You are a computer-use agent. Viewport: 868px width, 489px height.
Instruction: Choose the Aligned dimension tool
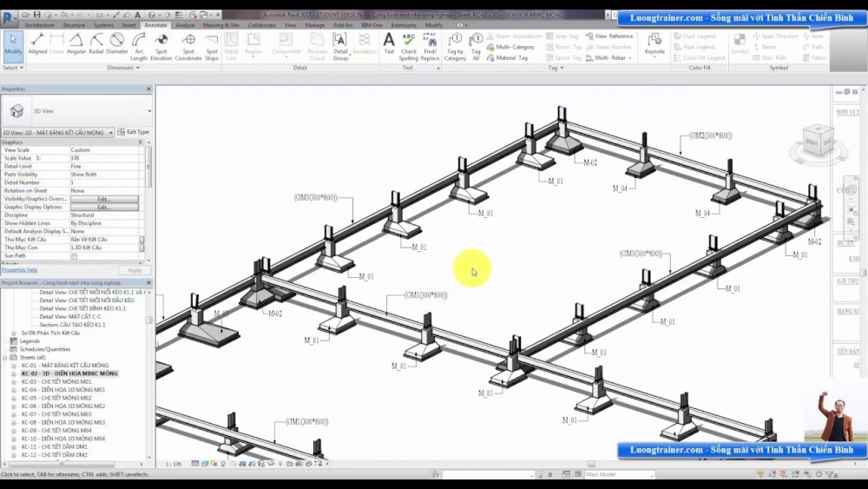point(37,45)
